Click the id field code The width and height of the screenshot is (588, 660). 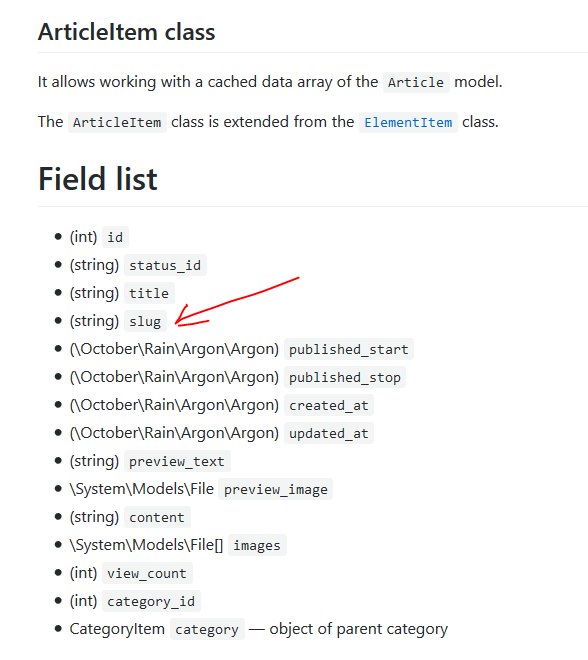point(115,237)
